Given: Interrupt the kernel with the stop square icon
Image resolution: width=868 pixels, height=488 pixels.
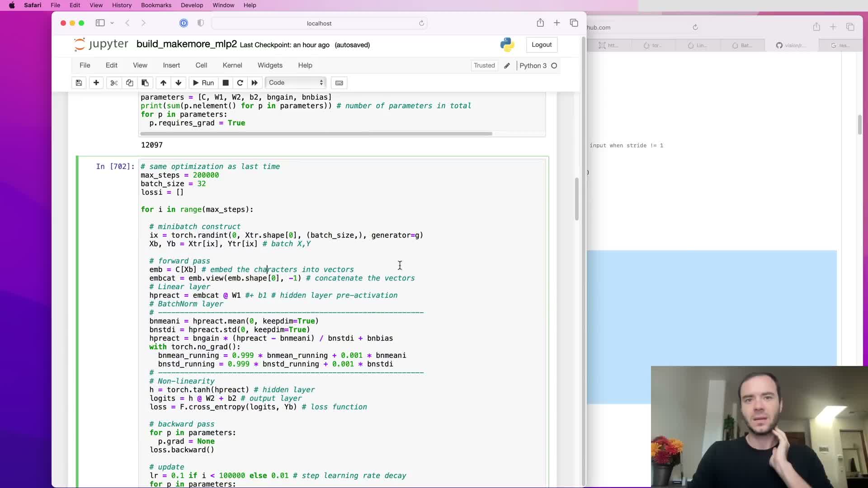Looking at the screenshot, I should point(226,83).
